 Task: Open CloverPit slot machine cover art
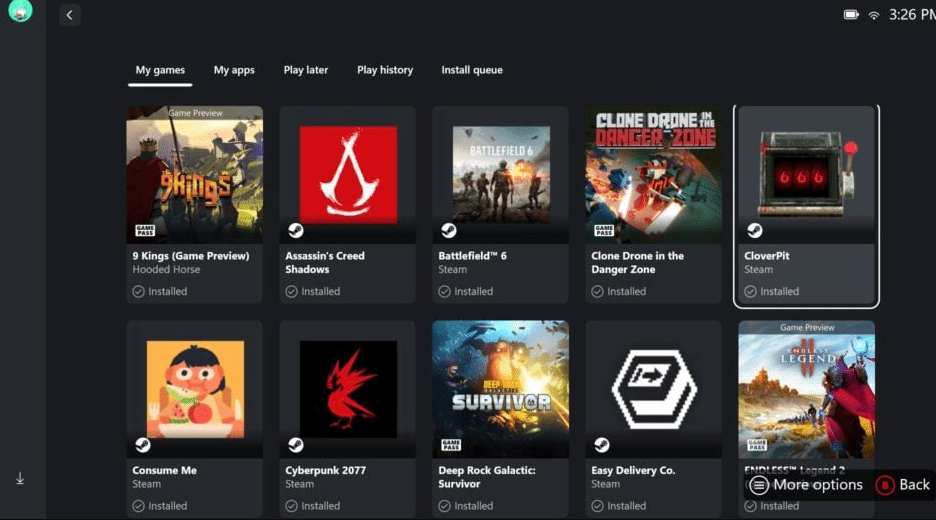click(806, 173)
